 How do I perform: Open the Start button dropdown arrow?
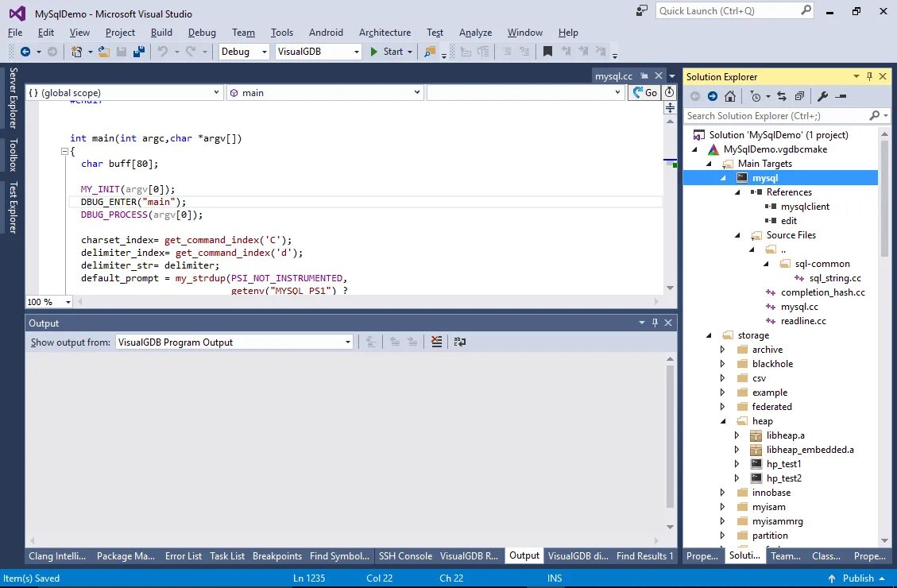point(410,52)
